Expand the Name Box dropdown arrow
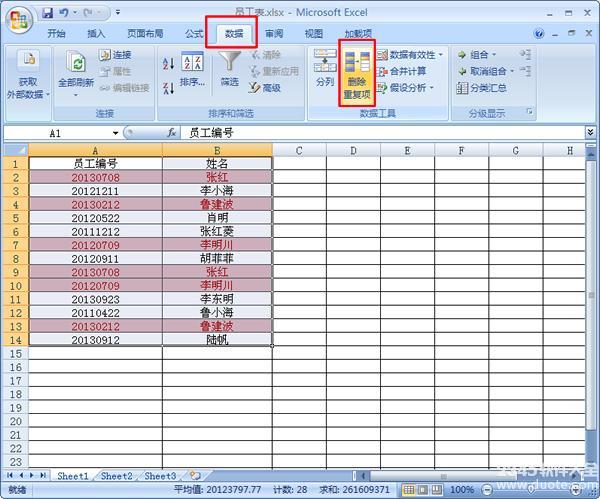The width and height of the screenshot is (600, 499). pos(116,132)
